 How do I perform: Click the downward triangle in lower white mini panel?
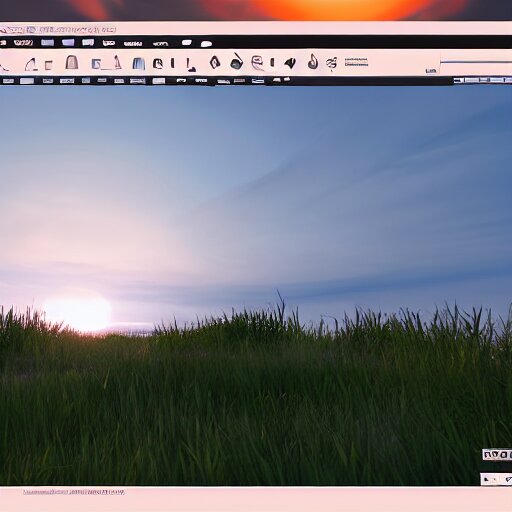[x=508, y=480]
